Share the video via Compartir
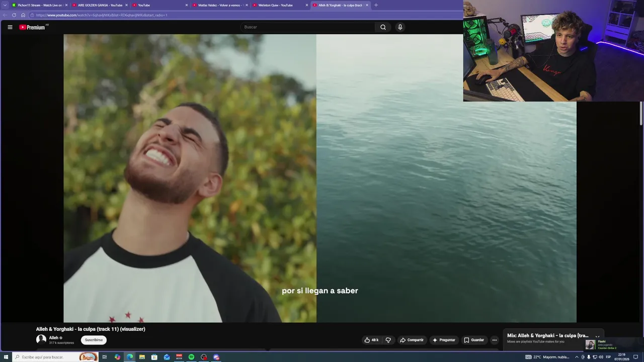The height and width of the screenshot is (362, 644). tap(412, 340)
